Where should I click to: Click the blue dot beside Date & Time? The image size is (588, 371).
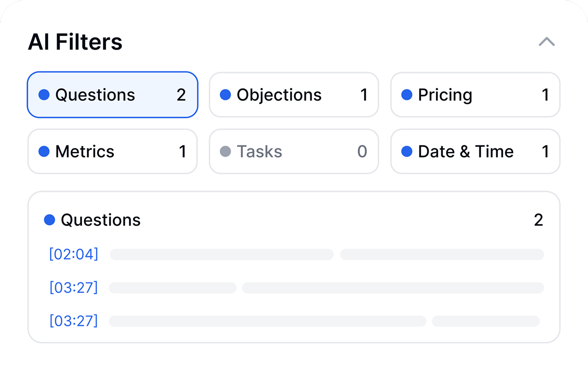pyautogui.click(x=407, y=151)
